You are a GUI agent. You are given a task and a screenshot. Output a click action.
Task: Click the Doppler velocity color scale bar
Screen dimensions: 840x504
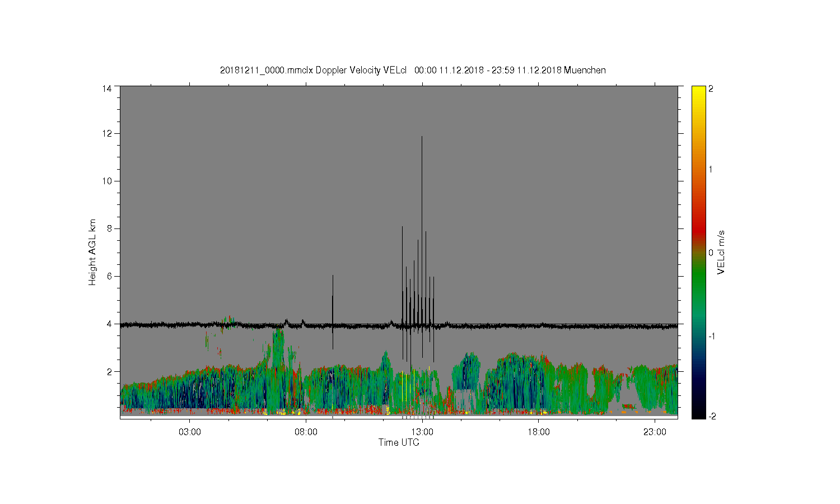pos(698,252)
